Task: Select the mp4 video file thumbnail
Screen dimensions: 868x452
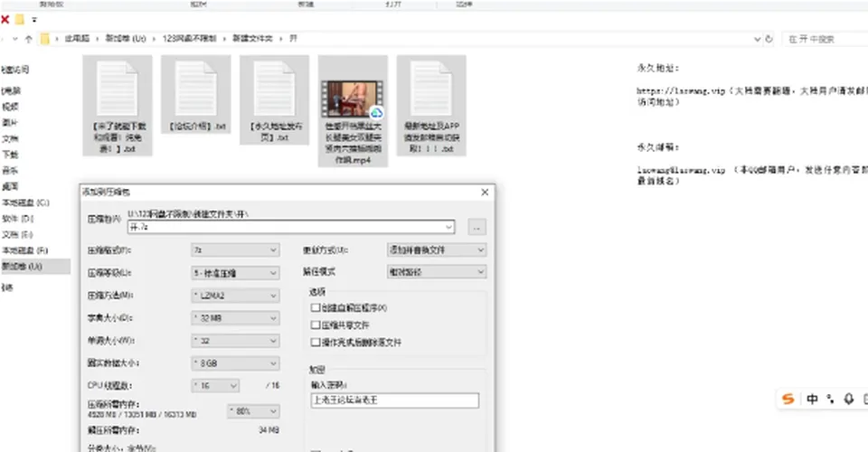Action: (x=352, y=99)
